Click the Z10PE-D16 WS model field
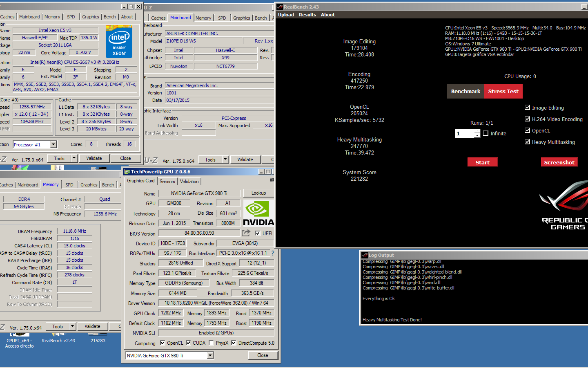The height and width of the screenshot is (368, 588). coord(203,41)
